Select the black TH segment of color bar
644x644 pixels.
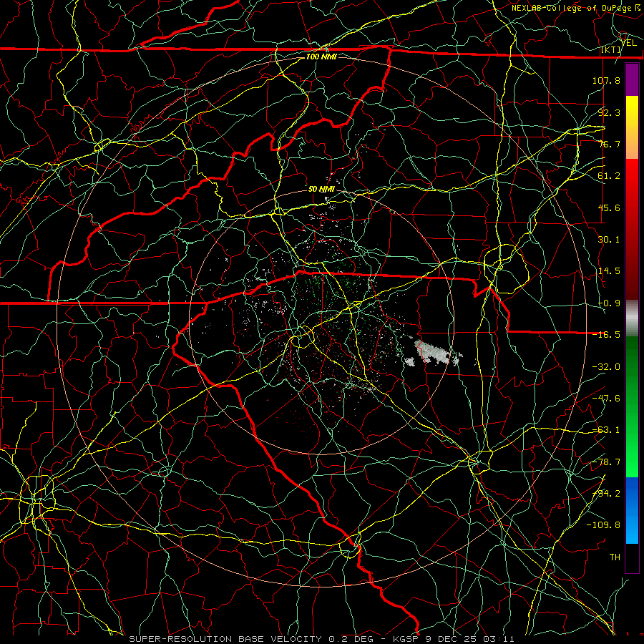[632, 557]
